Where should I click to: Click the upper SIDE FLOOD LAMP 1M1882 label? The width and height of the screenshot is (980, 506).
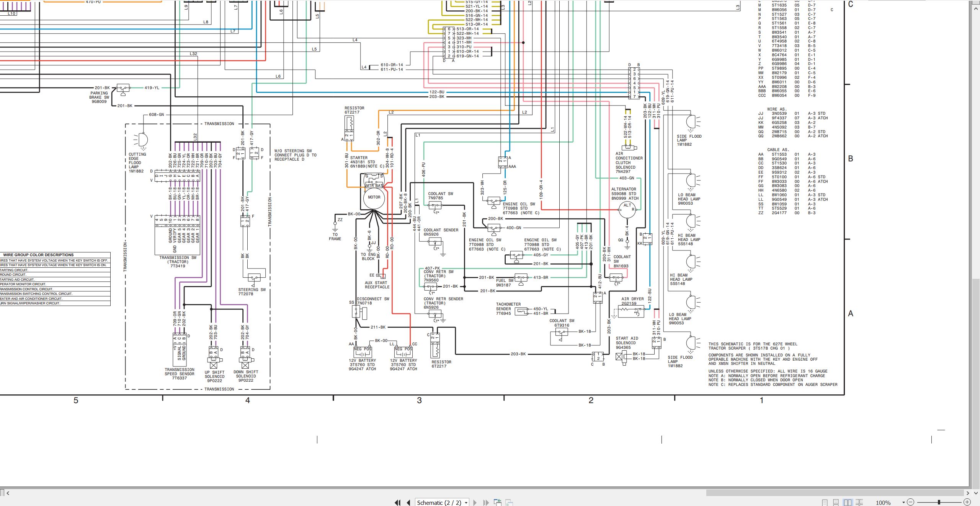(689, 140)
